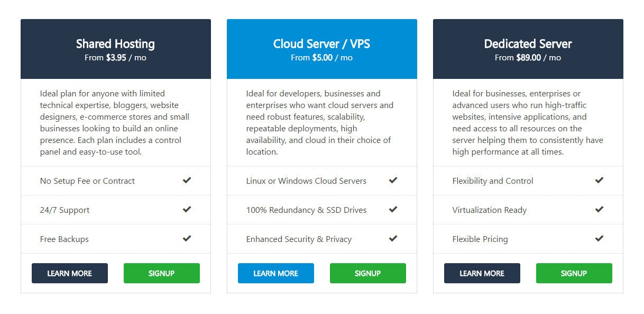Select the 24/7 Support feature row
The image size is (644, 314).
pos(115,209)
